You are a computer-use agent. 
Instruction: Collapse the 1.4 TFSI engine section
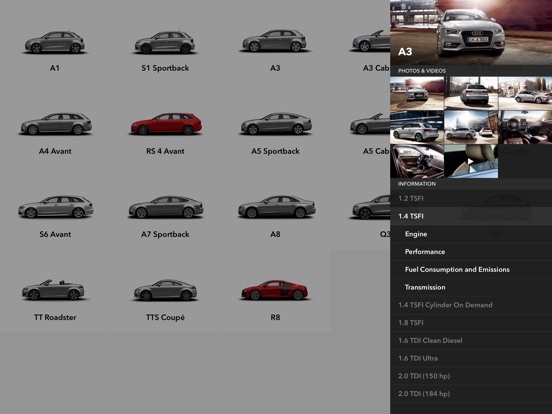471,216
